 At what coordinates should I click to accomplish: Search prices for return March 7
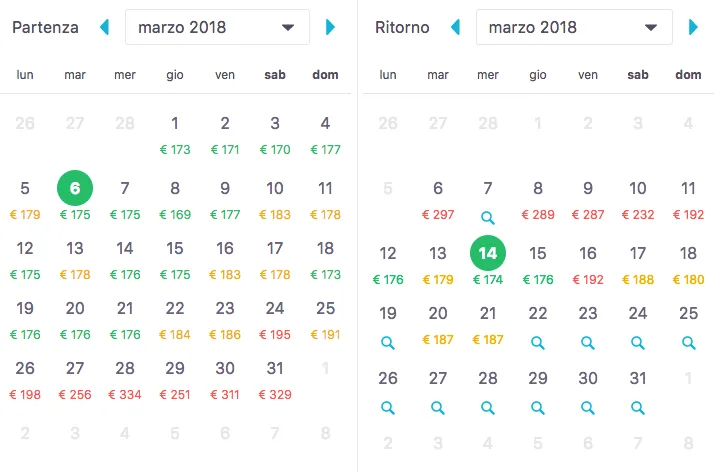click(487, 217)
